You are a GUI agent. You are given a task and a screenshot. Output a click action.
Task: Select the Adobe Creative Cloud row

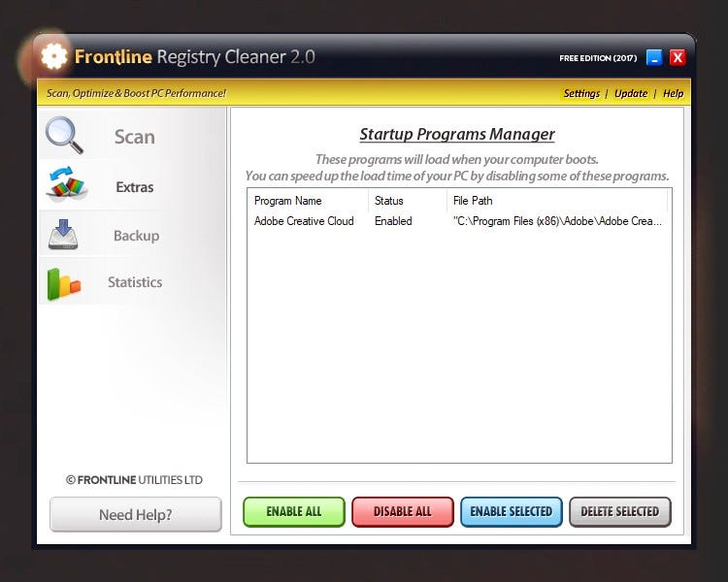(459, 221)
